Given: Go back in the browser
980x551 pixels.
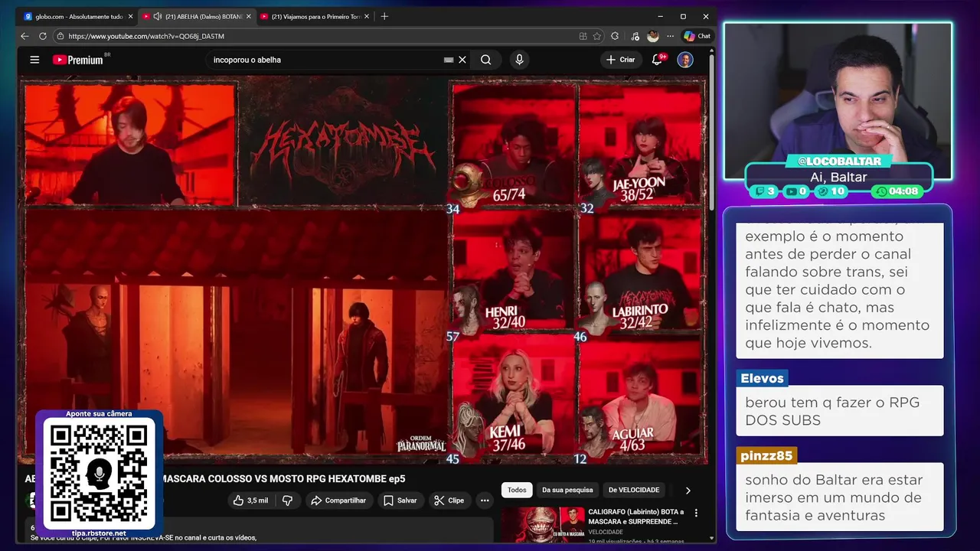Looking at the screenshot, I should (24, 36).
